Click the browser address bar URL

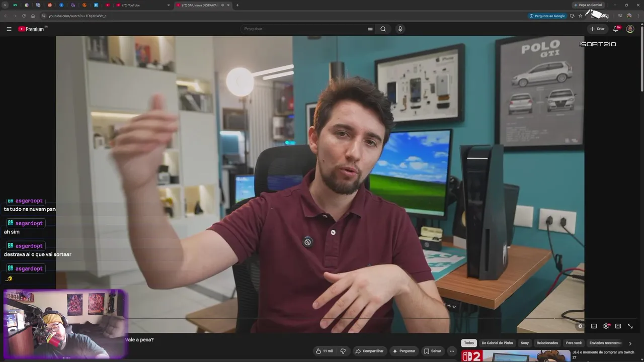(x=77, y=16)
